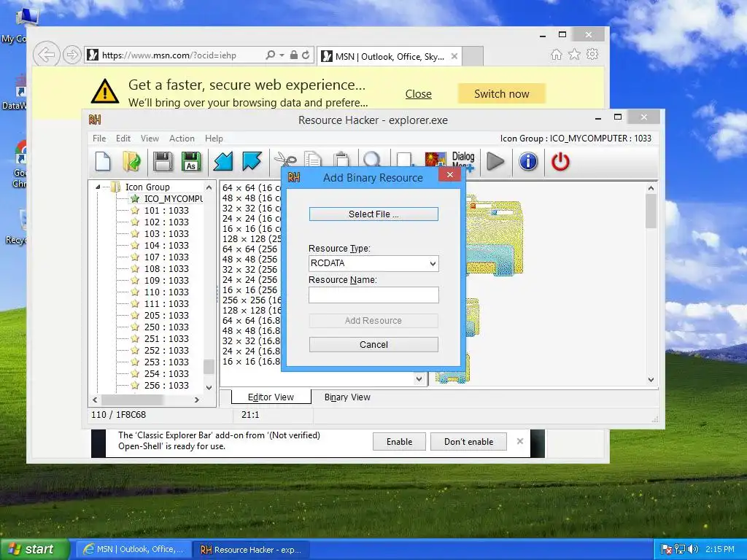Screen dimensions: 747x560
Task: Click the IE favorites star icon
Action: pyautogui.click(x=574, y=54)
